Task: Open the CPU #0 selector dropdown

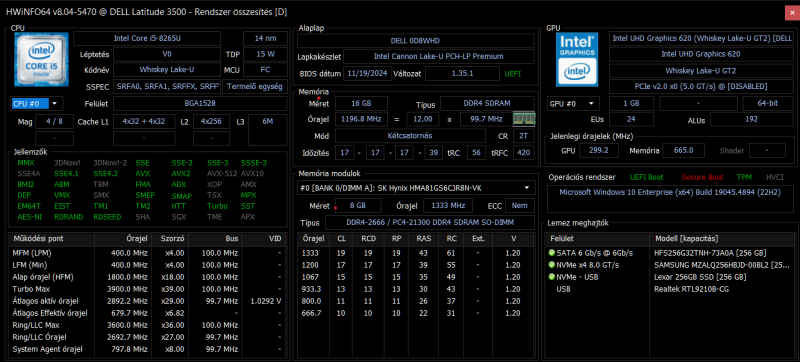Action: click(x=36, y=104)
